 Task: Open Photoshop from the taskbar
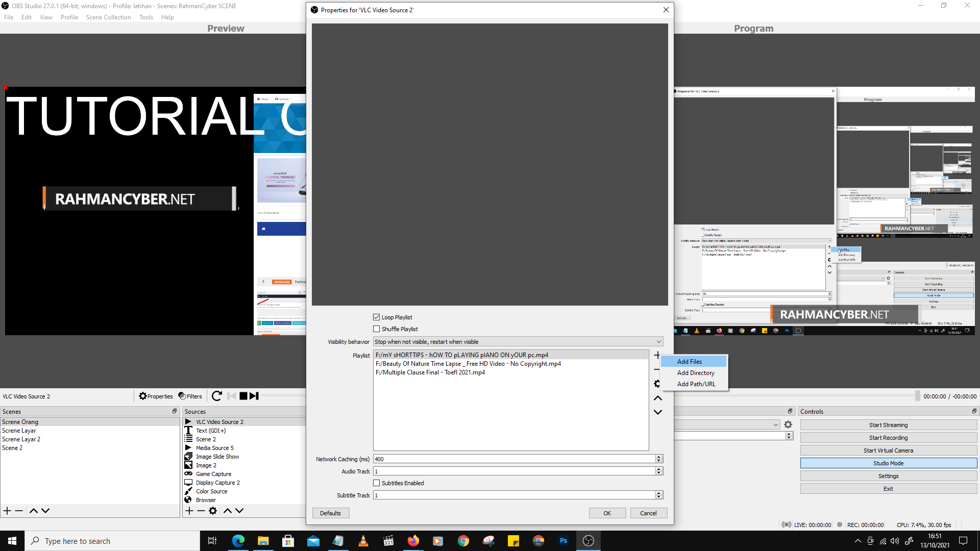pos(563,541)
